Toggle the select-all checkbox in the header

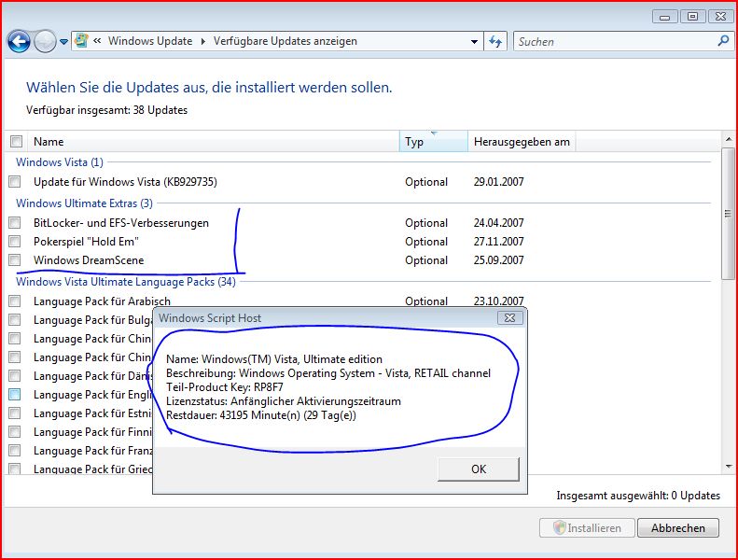[x=17, y=141]
